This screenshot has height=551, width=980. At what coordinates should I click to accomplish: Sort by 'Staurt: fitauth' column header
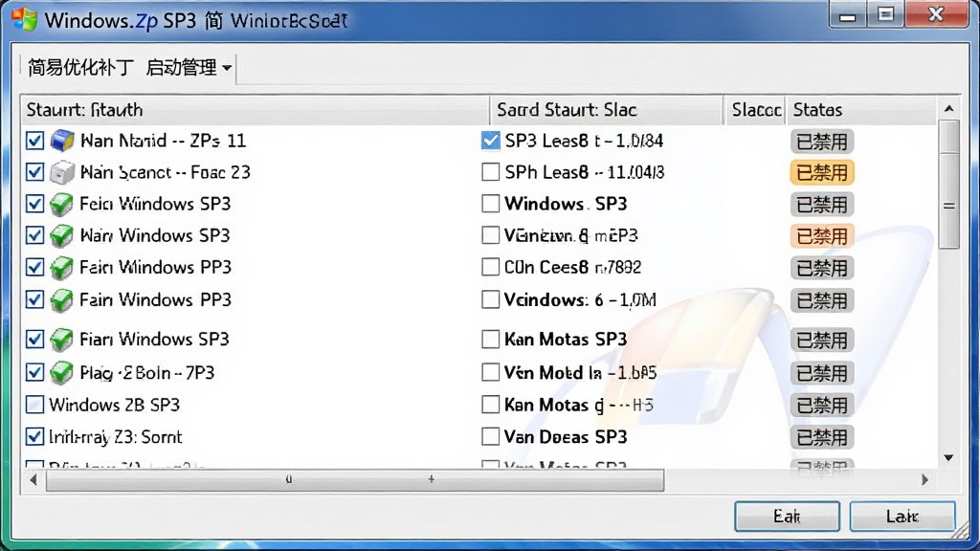pyautogui.click(x=255, y=110)
